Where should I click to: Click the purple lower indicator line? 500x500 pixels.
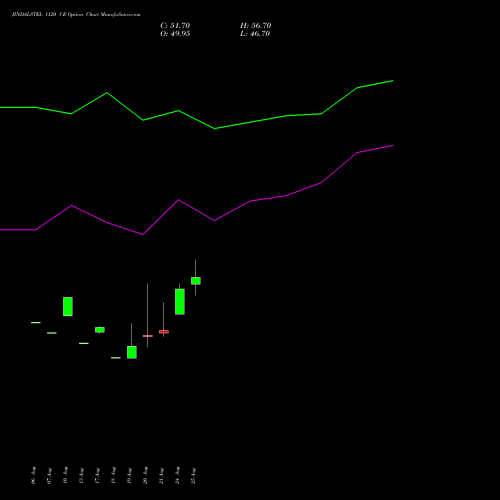[x=197, y=210]
